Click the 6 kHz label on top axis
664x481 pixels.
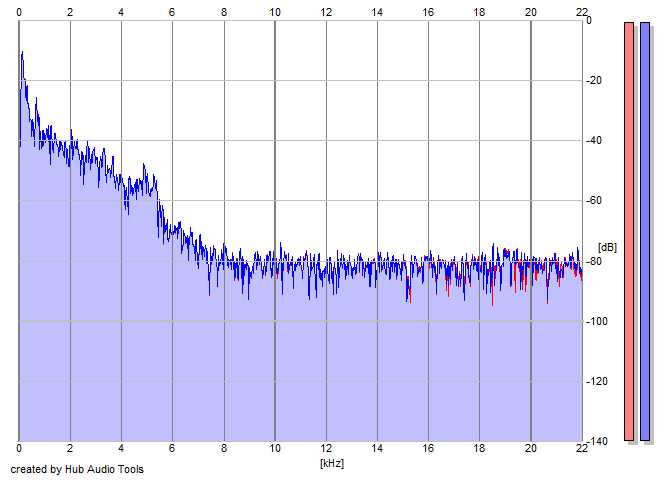click(172, 12)
